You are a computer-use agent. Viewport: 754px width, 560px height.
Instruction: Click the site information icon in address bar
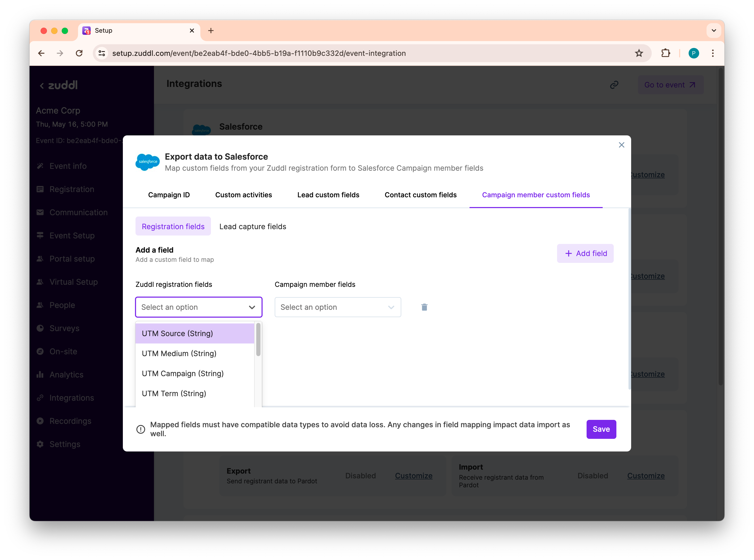pos(102,53)
